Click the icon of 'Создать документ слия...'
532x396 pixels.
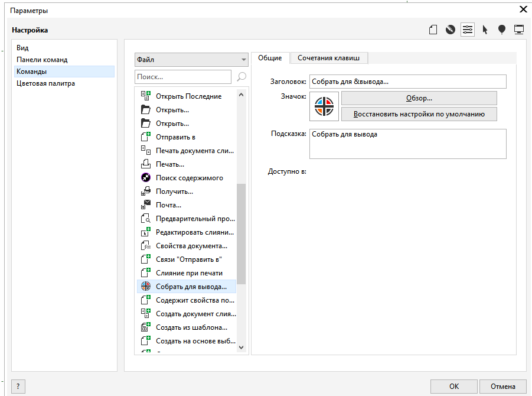pyautogui.click(x=146, y=313)
